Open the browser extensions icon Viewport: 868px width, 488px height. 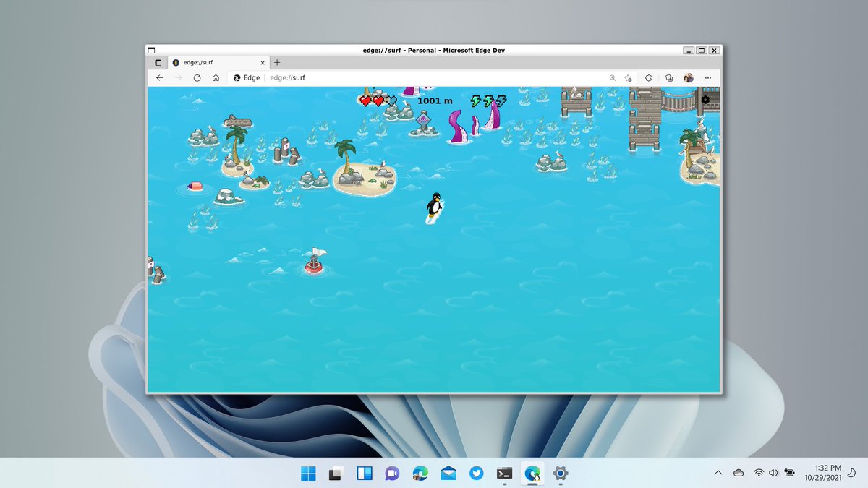[x=649, y=77]
